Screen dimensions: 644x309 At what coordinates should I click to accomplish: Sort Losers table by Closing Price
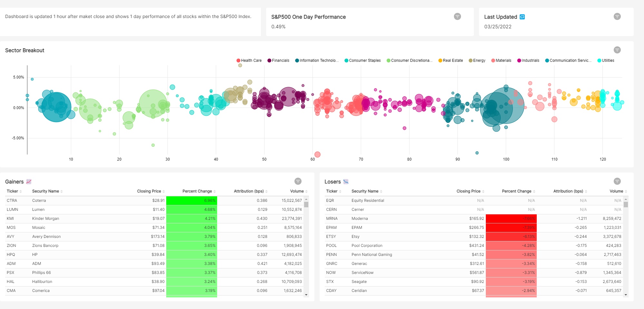click(x=468, y=191)
